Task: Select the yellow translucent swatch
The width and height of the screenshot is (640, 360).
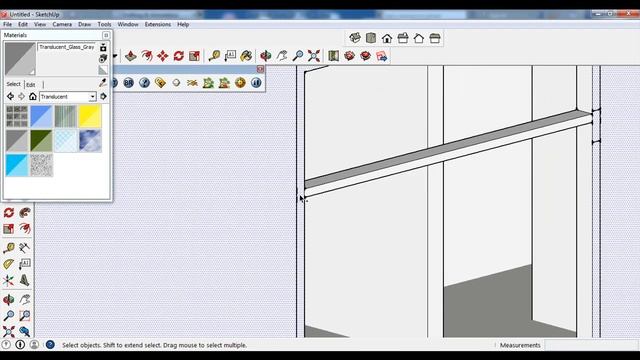Action: click(x=90, y=116)
